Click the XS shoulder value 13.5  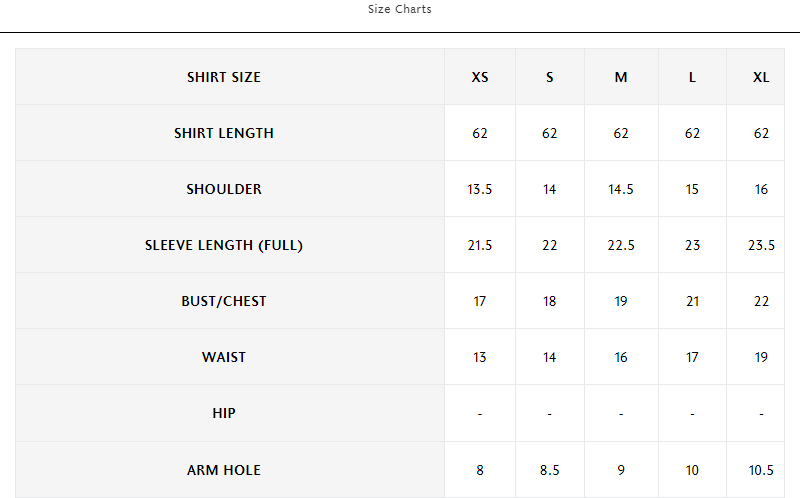(480, 189)
